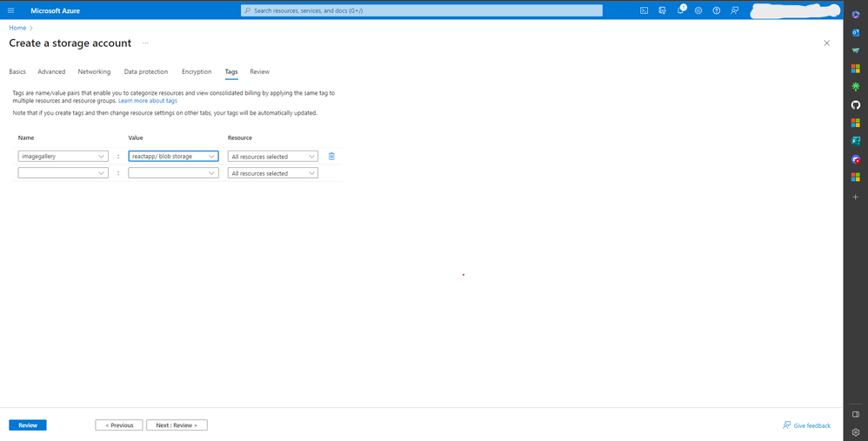Open the round blue sidebar app with red badge
Viewport: 868px width, 441px height.
click(x=855, y=159)
